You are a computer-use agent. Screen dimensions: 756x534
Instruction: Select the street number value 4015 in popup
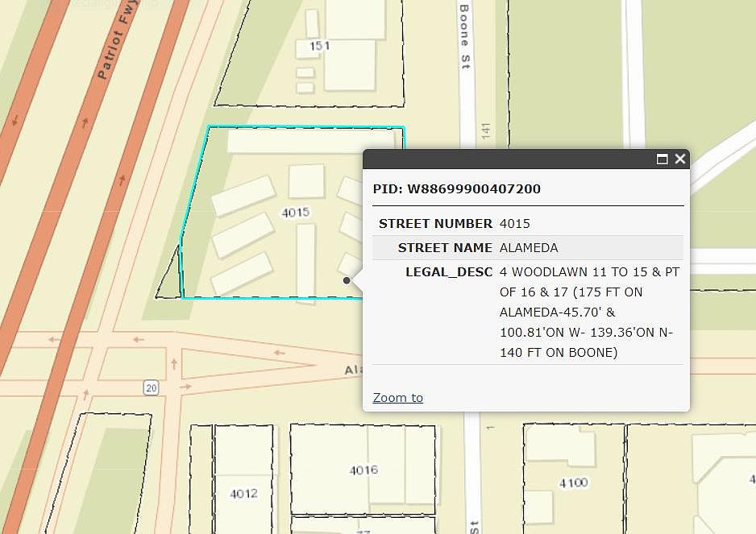514,224
